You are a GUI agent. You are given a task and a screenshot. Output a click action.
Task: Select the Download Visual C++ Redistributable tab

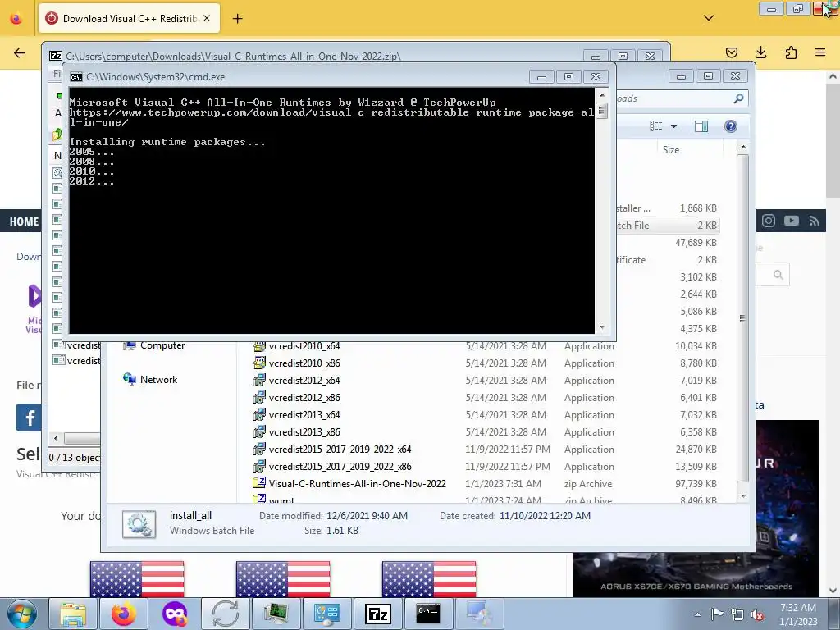pyautogui.click(x=129, y=18)
